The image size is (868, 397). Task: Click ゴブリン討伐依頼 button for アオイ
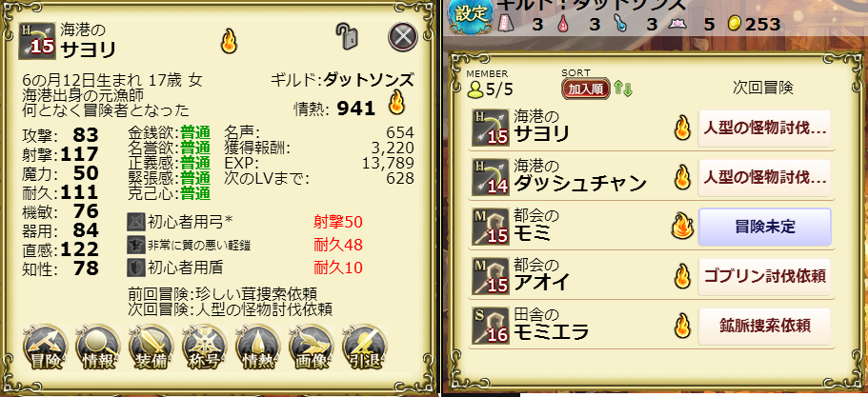764,276
